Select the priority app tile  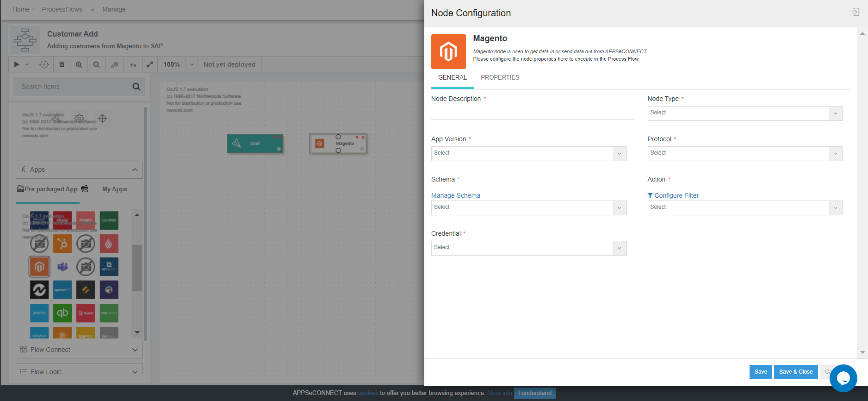click(x=39, y=313)
